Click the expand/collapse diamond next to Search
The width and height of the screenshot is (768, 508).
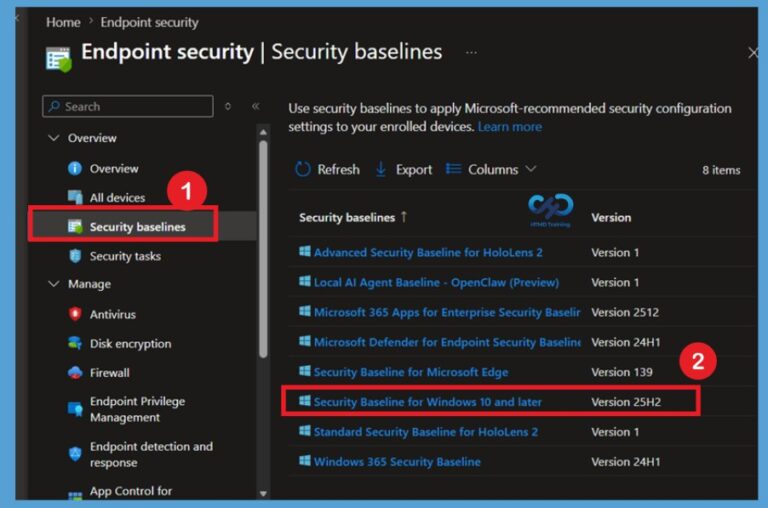point(228,106)
